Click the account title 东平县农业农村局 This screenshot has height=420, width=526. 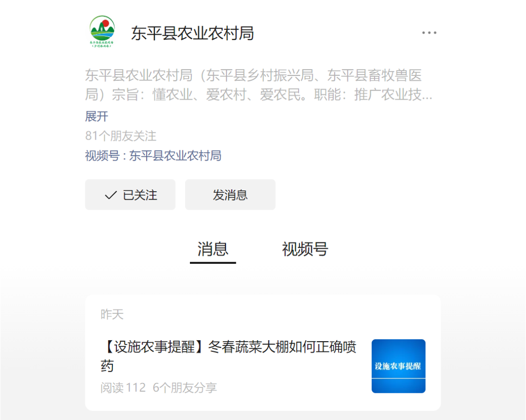(192, 33)
